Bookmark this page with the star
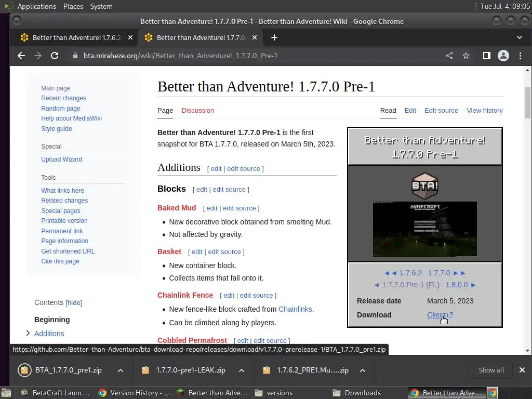Screen dimensions: 532x399 point(466,56)
